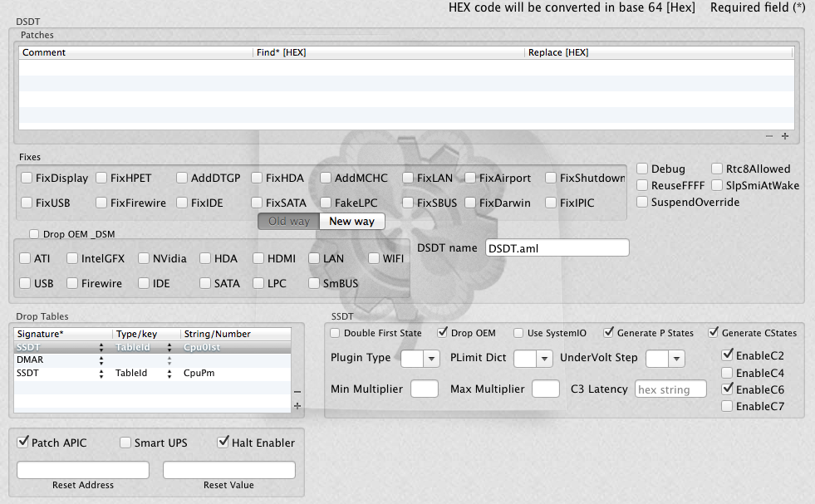Toggle FixSBUS checkbox
Viewport: 815px width, 504px height.
coord(408,203)
